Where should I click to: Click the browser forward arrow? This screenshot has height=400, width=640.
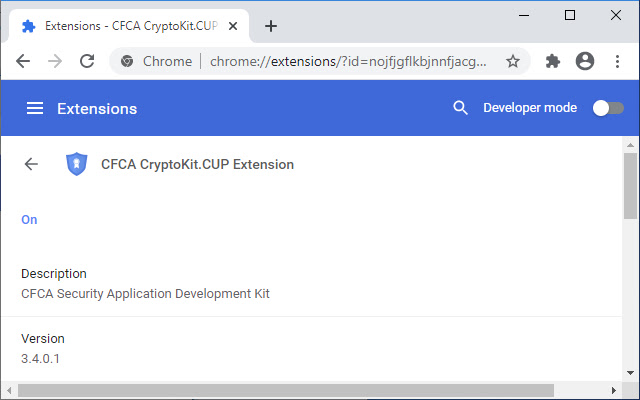55,61
